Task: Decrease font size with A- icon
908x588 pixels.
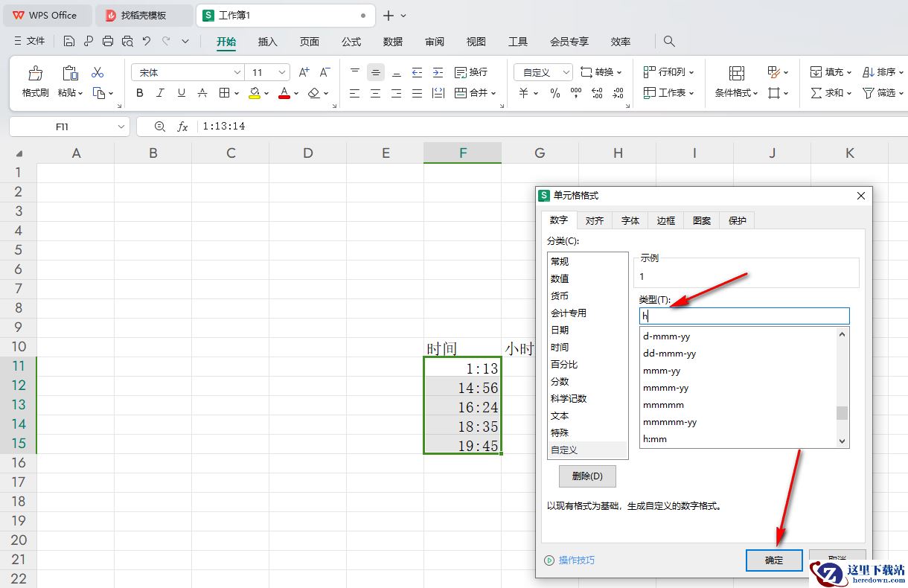Action: coord(324,72)
